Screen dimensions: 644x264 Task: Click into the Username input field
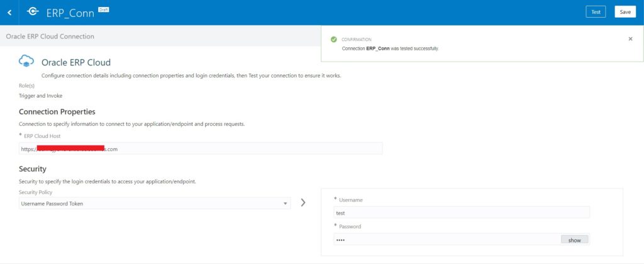(x=461, y=213)
